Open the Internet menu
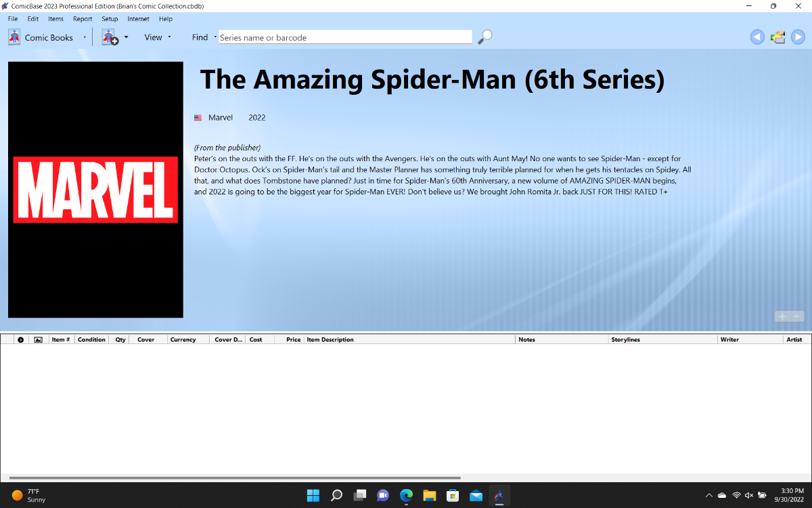 (x=139, y=19)
